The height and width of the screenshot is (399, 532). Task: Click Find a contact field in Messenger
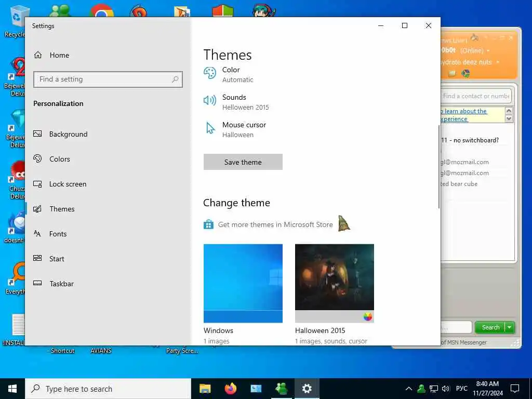[476, 96]
